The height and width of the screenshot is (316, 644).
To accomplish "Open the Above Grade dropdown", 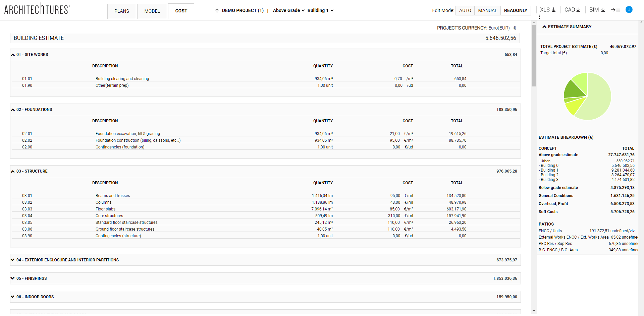I will [288, 11].
